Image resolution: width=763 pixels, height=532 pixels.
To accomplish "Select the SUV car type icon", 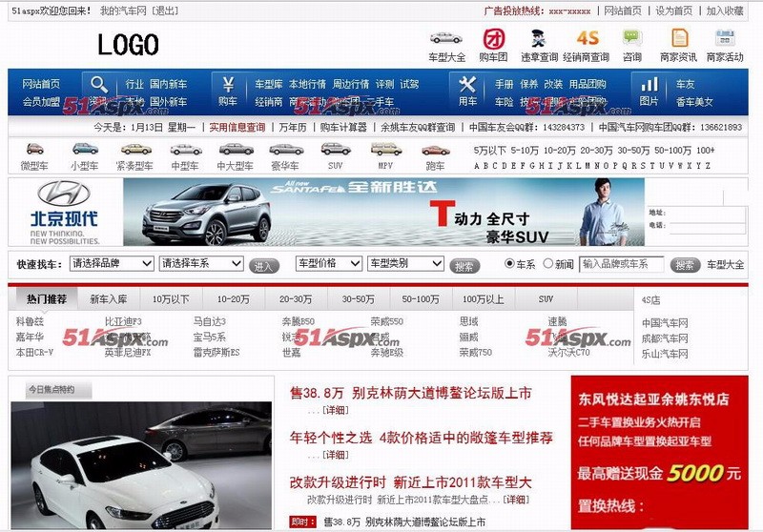I will [x=336, y=149].
